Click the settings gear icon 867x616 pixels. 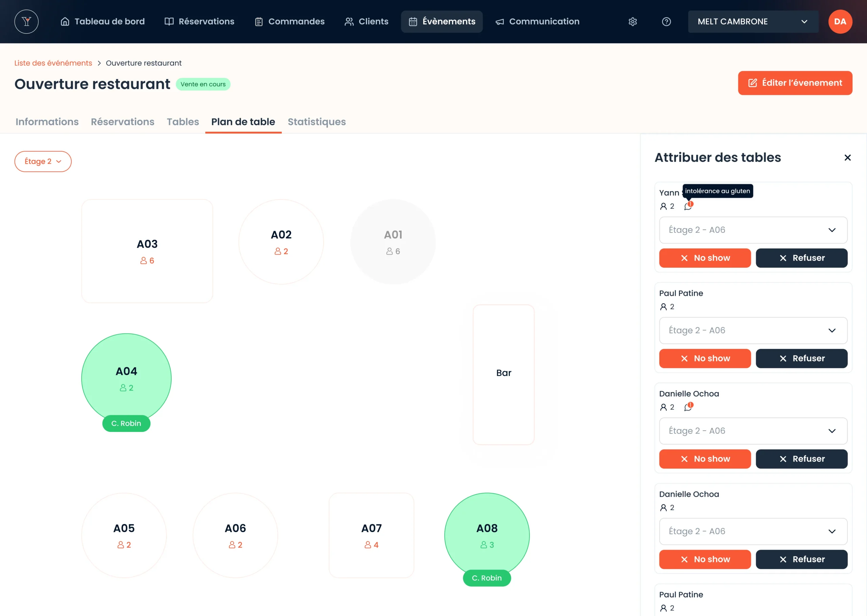tap(633, 22)
